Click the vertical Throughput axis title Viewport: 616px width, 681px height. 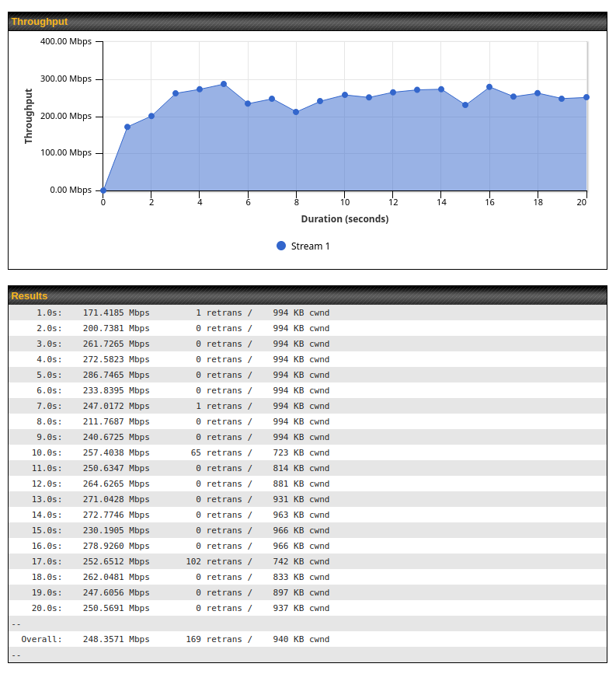point(29,116)
